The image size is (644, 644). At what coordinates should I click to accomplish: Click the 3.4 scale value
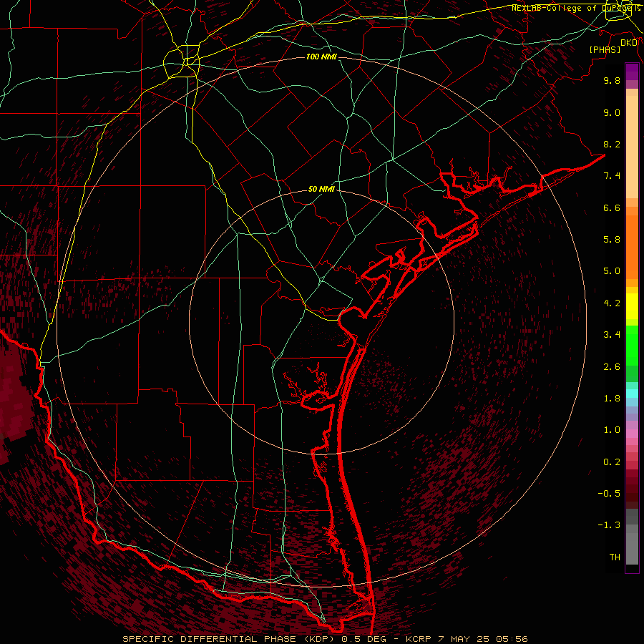(x=612, y=335)
